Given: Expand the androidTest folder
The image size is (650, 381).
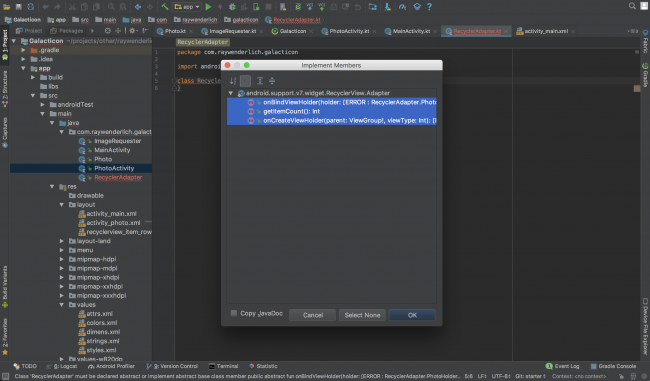Looking at the screenshot, I should click(x=42, y=104).
